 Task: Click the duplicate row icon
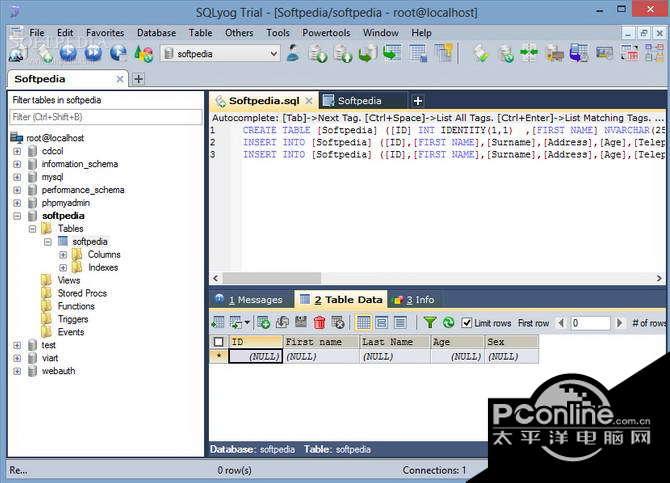282,323
